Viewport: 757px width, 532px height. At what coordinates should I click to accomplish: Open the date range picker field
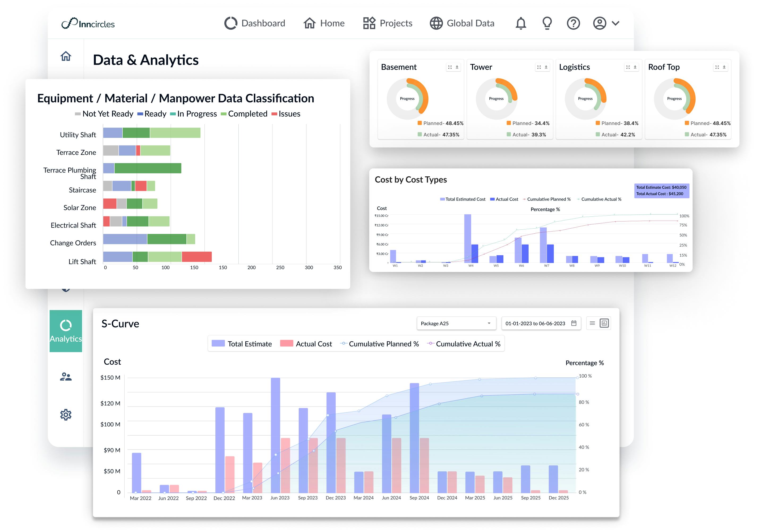pos(535,323)
